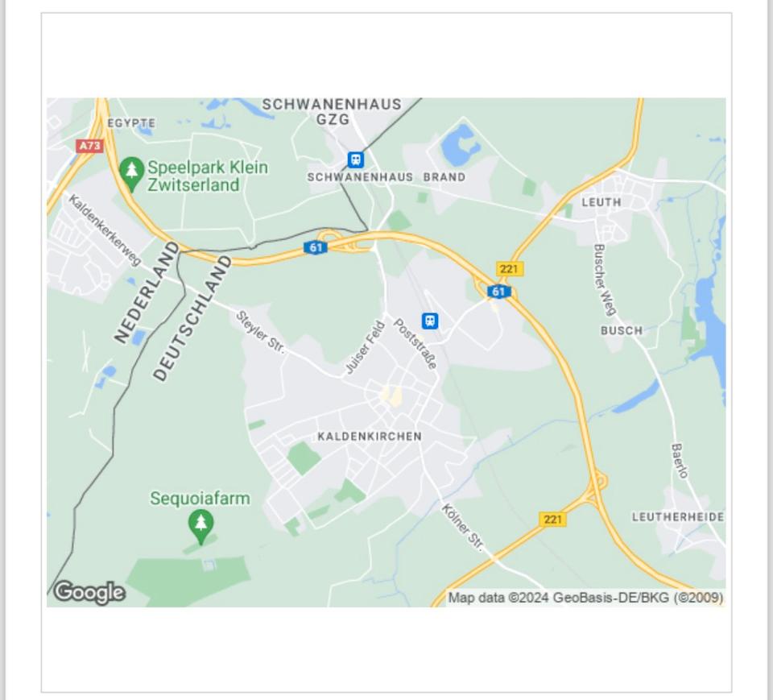Click the yellow 221 shield near Leutherheide
Screen dimensions: 773x700
[552, 519]
